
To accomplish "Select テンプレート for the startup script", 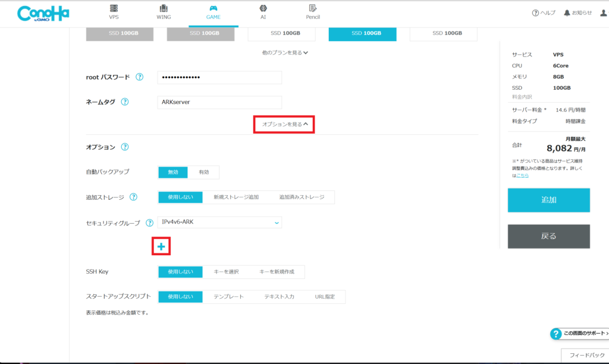I will (x=228, y=297).
